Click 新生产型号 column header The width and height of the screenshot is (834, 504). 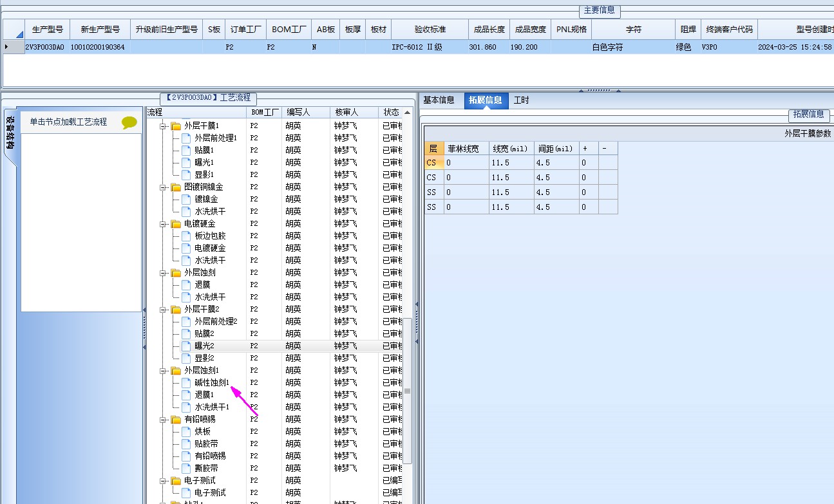click(x=100, y=30)
